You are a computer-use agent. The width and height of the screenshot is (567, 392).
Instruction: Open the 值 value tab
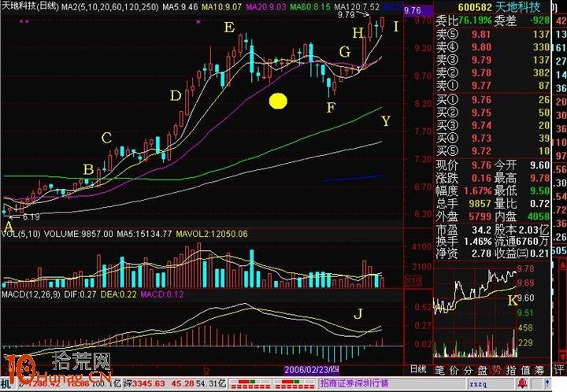coord(525,370)
